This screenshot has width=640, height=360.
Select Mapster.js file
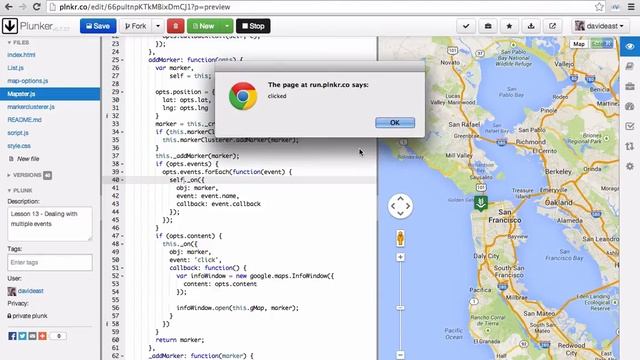coord(50,94)
